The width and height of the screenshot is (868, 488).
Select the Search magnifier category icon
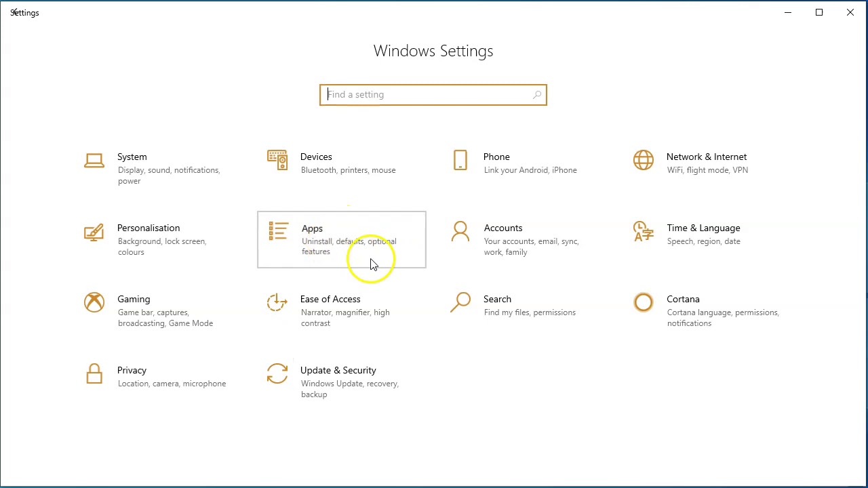(x=460, y=302)
